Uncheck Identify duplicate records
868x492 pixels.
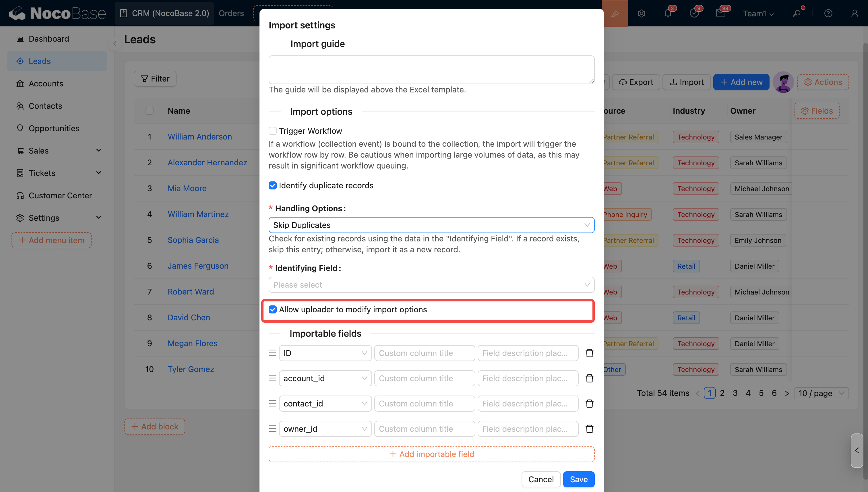pyautogui.click(x=273, y=185)
